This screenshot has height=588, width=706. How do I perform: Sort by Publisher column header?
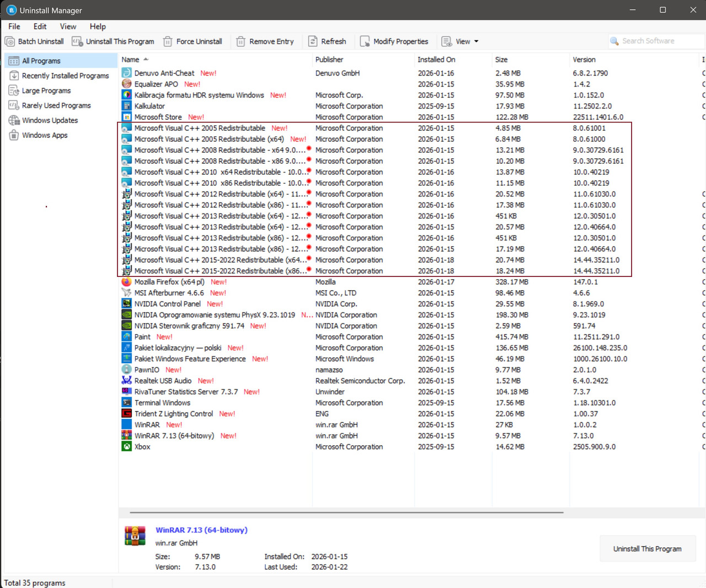click(363, 60)
